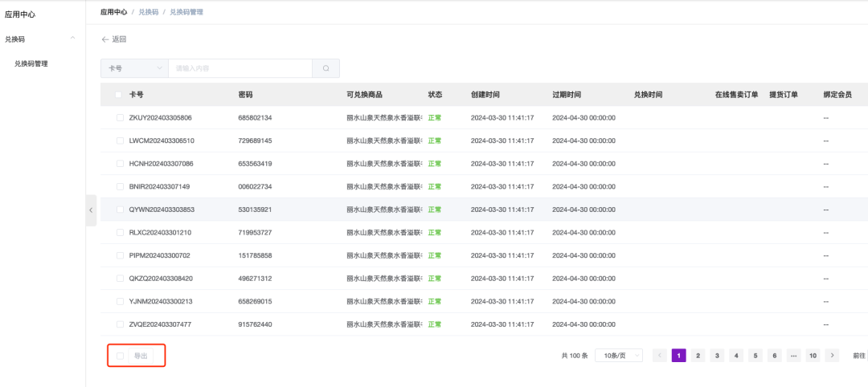Open 兑换码管理 in the sidebar
868x387 pixels.
pyautogui.click(x=31, y=63)
